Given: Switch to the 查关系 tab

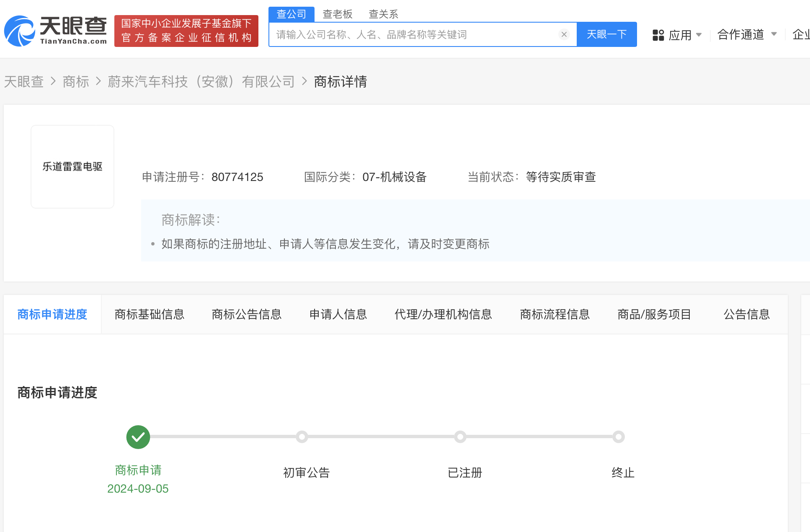Looking at the screenshot, I should click(x=382, y=14).
